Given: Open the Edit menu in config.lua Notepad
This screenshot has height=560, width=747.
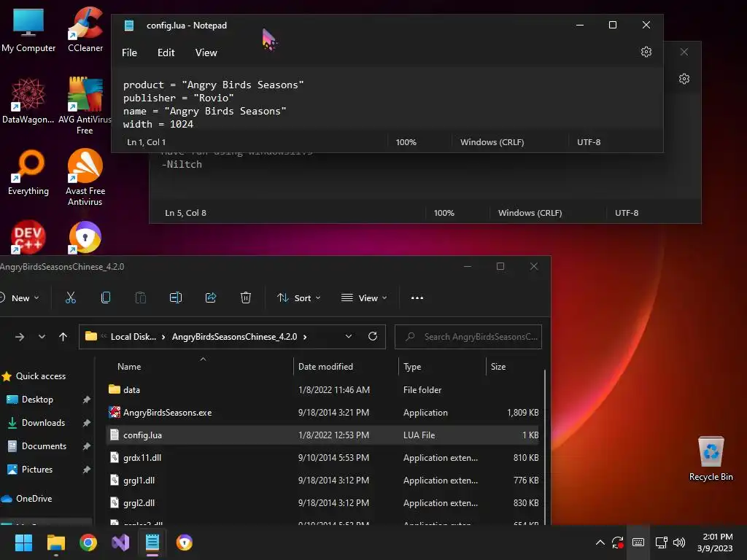Looking at the screenshot, I should pos(166,52).
